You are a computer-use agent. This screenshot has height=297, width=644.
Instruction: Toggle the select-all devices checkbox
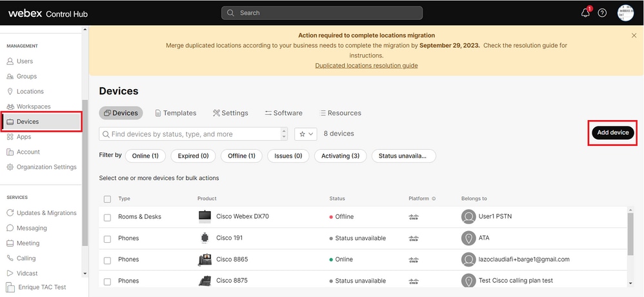tap(108, 200)
